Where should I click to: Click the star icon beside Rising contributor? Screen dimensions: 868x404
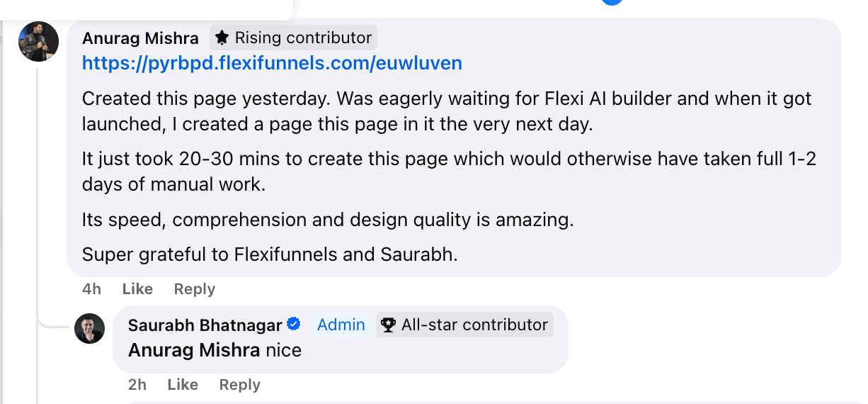tap(222, 38)
